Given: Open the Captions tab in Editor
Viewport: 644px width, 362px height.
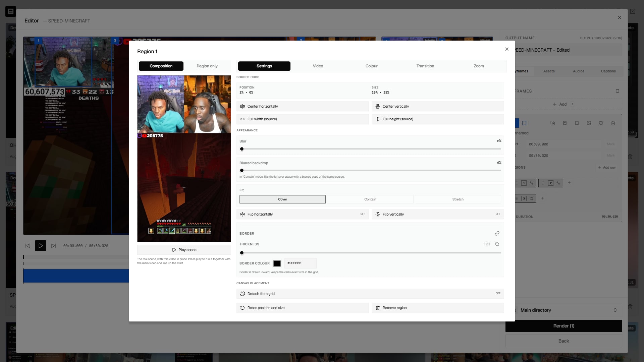Looking at the screenshot, I should pos(608,71).
